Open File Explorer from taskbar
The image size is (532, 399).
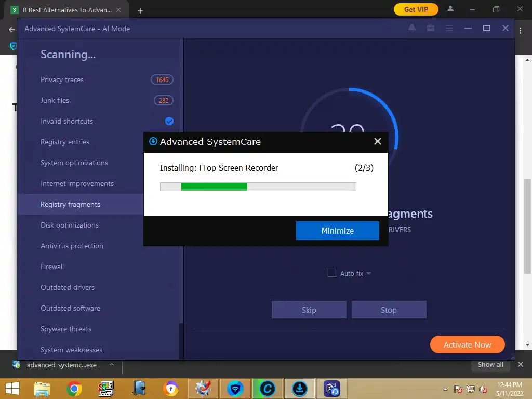[42, 389]
